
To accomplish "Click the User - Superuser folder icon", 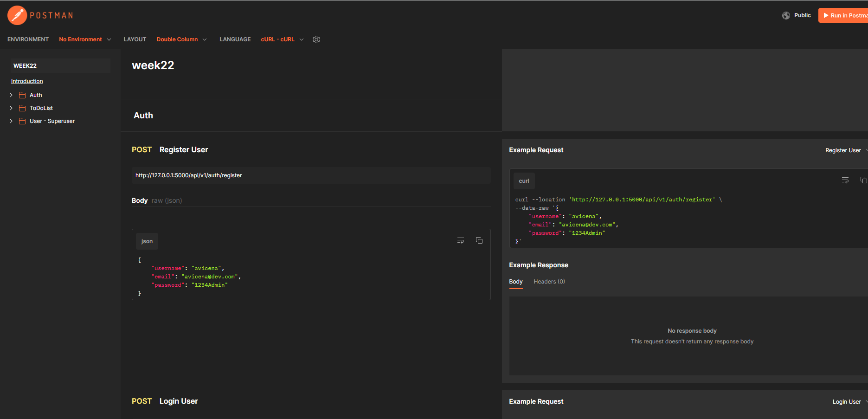I will [x=22, y=121].
